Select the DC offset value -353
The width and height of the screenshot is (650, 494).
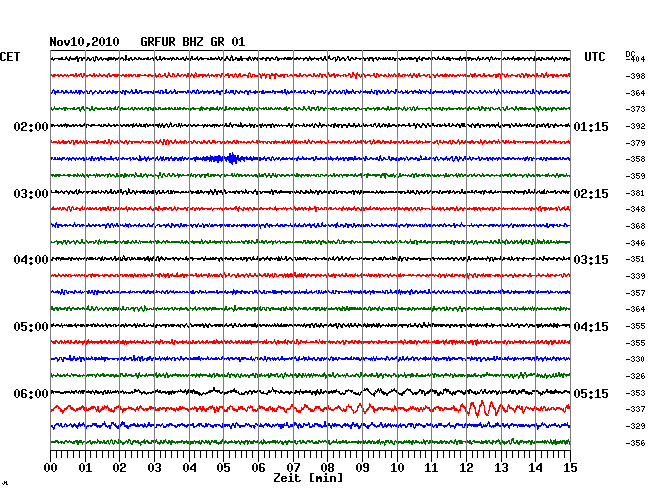pos(635,393)
